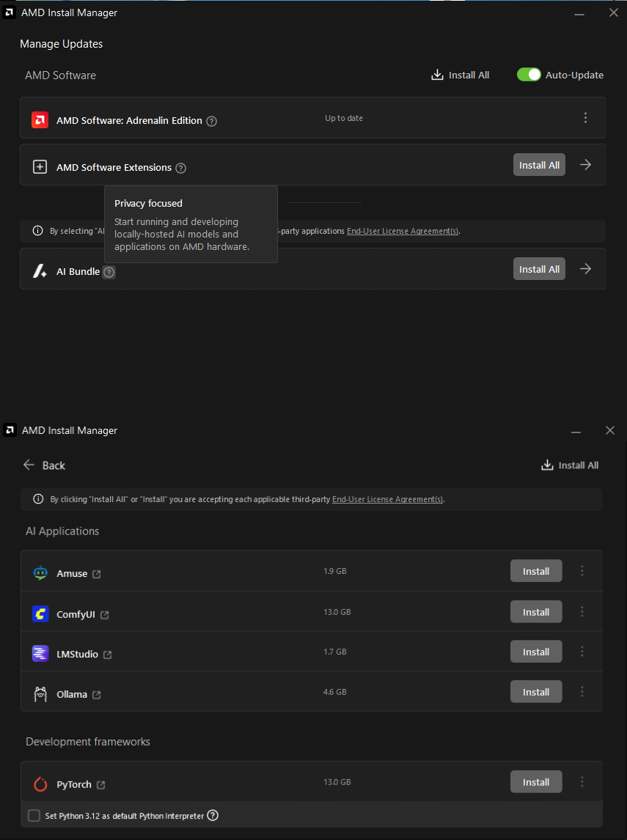
Task: Install Ollama
Action: [x=536, y=692]
